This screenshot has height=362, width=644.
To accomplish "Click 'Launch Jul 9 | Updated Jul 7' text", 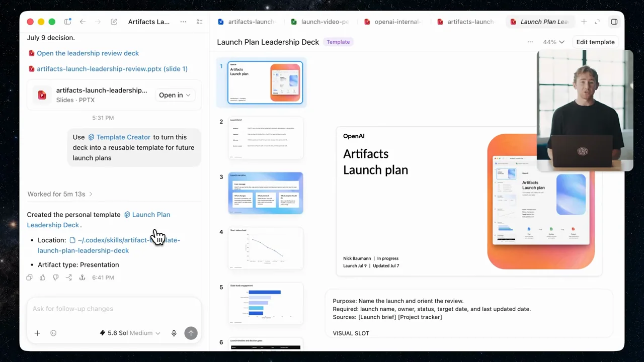I will [x=371, y=265].
